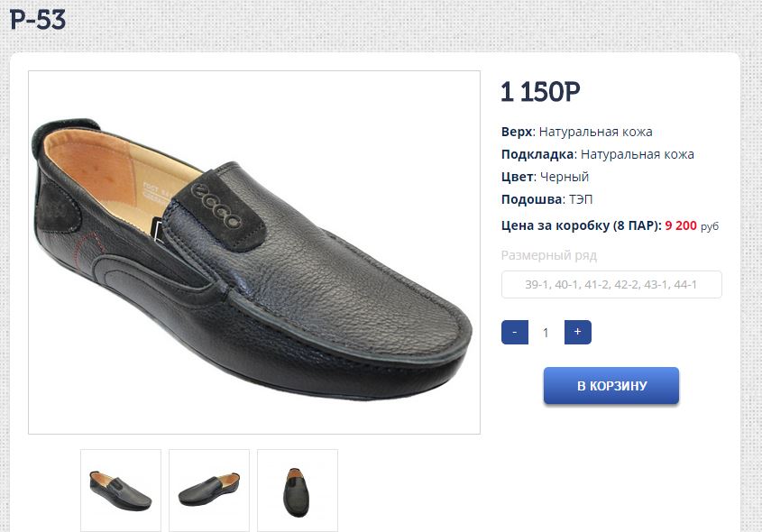762x532 pixels.
Task: Click the Подошва: ТЭП line
Action: (x=547, y=199)
